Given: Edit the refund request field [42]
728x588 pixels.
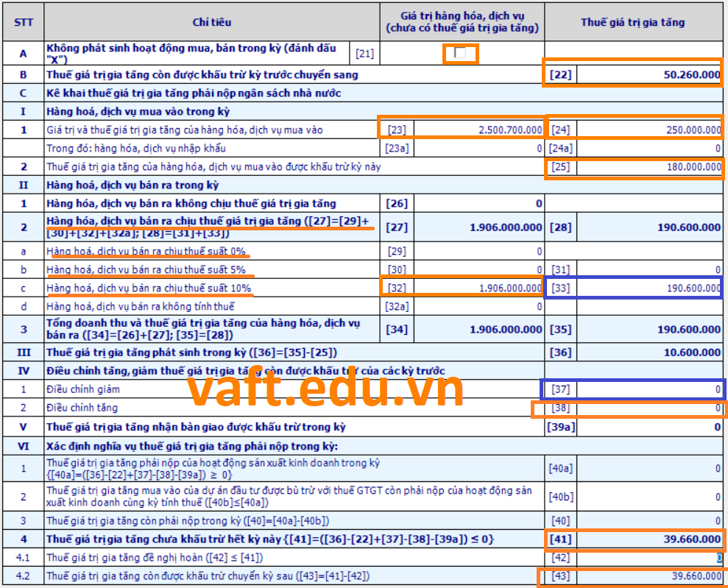Looking at the screenshot, I should click(x=649, y=557).
